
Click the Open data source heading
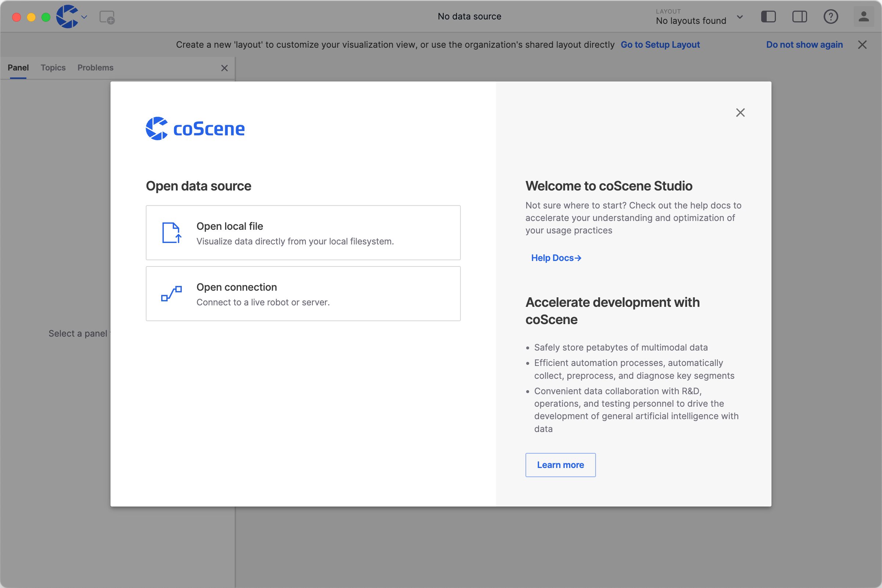click(198, 186)
